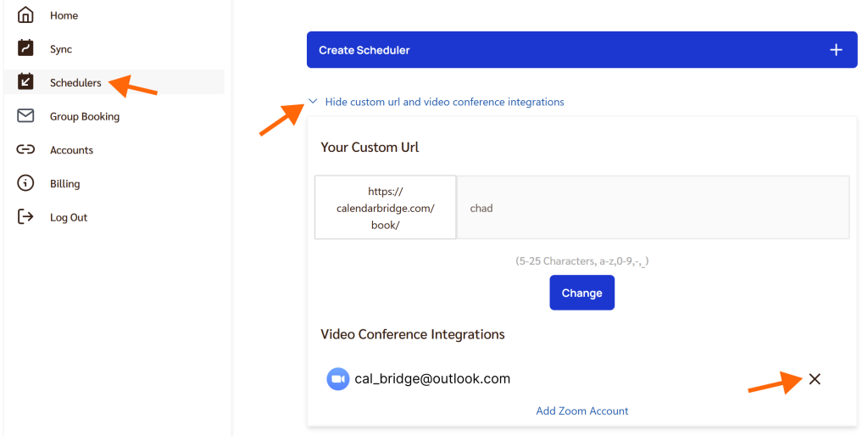Click the plus icon on Create Scheduler
Image resolution: width=868 pixels, height=436 pixels.
point(836,50)
